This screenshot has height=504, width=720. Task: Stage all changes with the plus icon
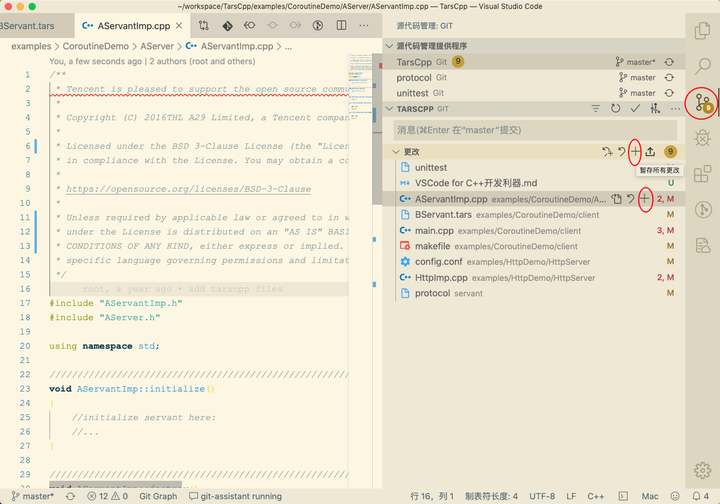pos(635,151)
